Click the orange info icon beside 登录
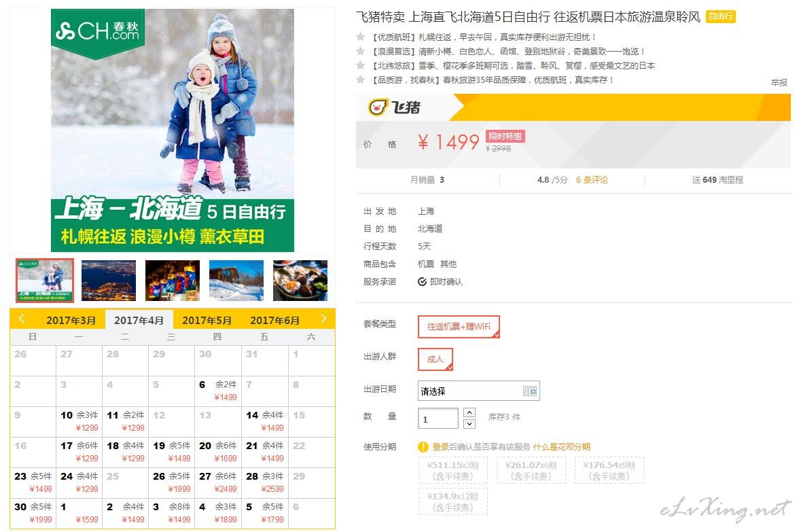The width and height of the screenshot is (799, 532). (x=423, y=447)
